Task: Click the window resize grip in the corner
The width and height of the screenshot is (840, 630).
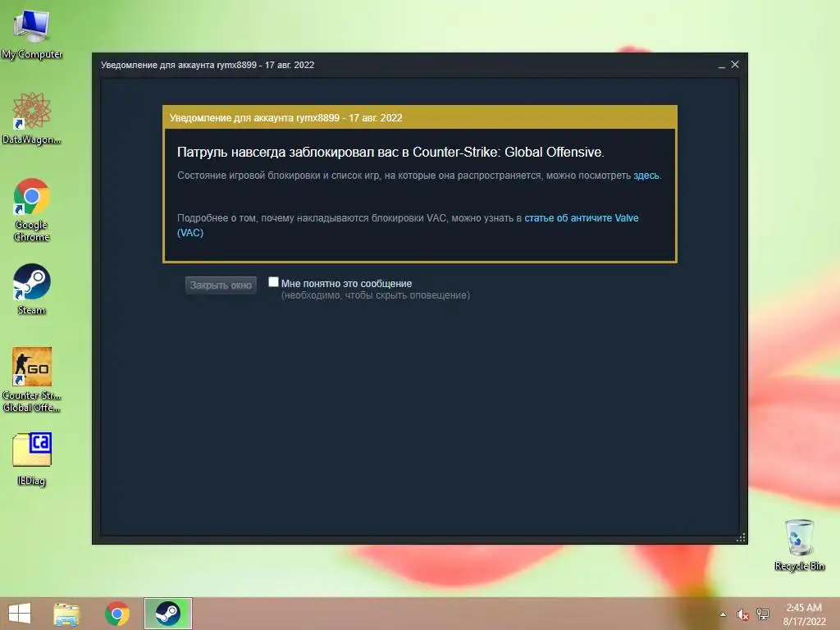Action: [741, 538]
